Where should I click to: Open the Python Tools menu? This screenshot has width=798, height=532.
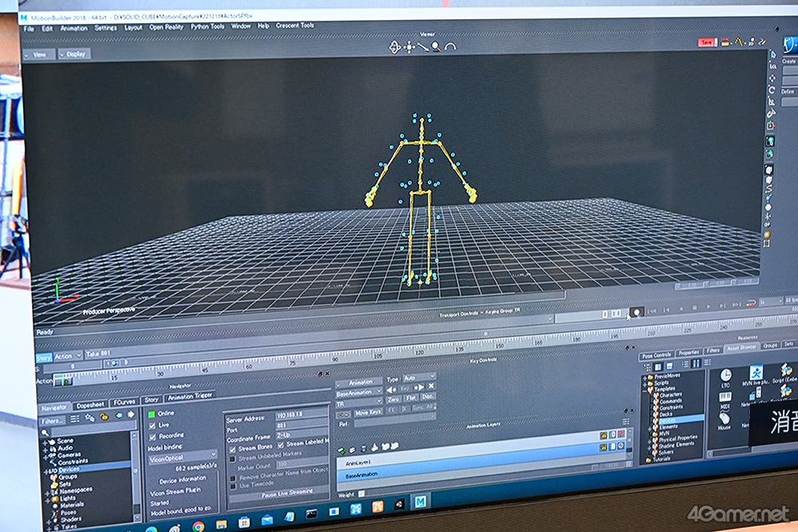tap(207, 26)
